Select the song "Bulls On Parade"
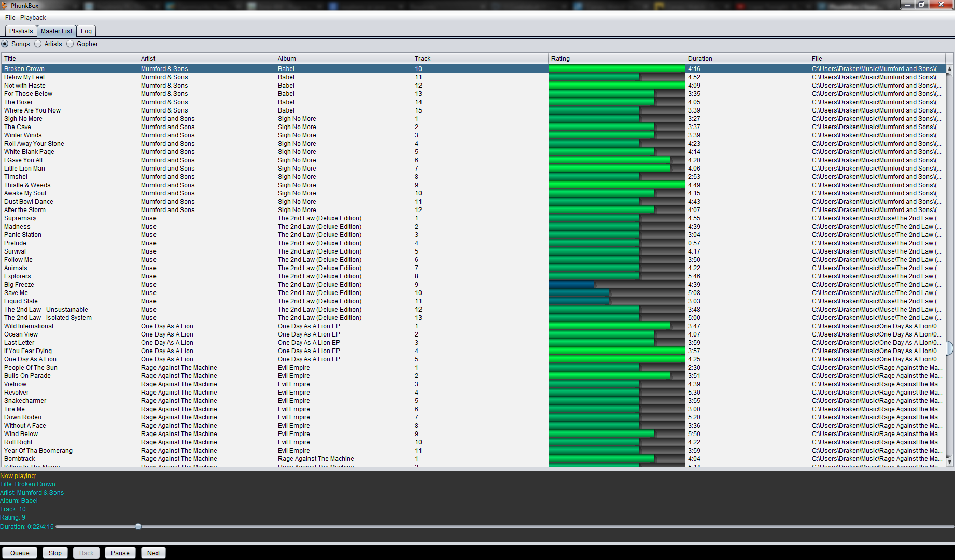This screenshot has height=560, width=955. click(x=27, y=376)
